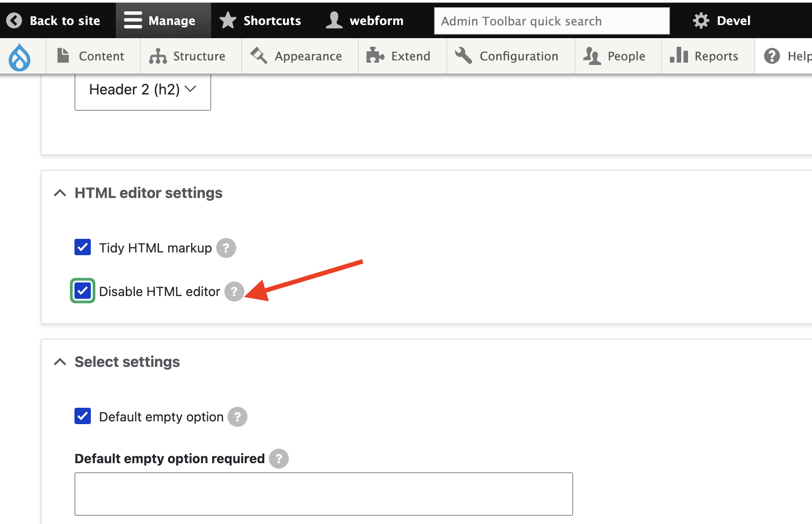Show help for Default empty option required
Viewport: 812px width, 524px height.
(279, 459)
